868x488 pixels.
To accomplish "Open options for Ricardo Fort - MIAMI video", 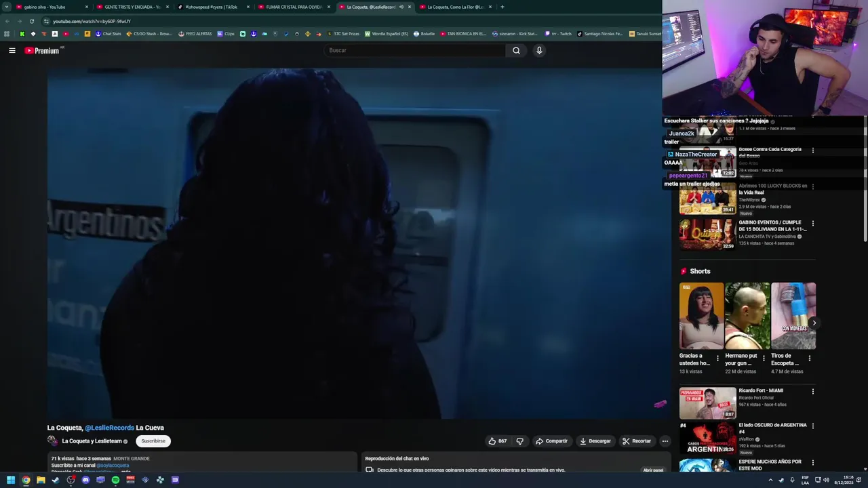I will click(x=813, y=392).
